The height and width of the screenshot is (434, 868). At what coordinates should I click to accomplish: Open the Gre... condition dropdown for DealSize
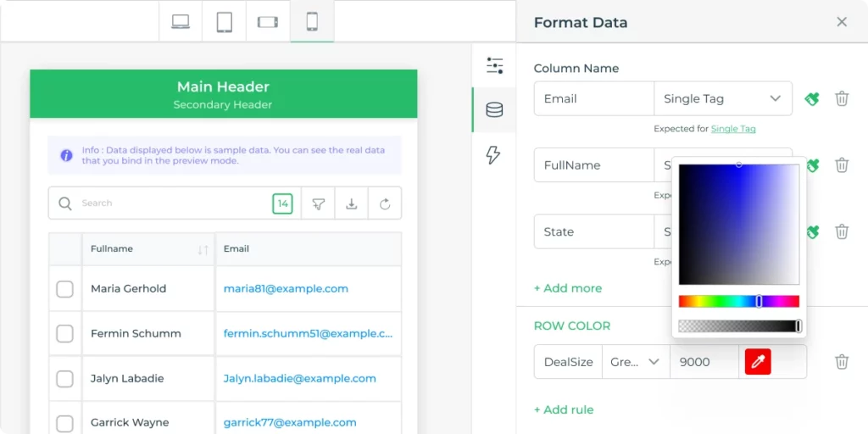click(x=636, y=362)
